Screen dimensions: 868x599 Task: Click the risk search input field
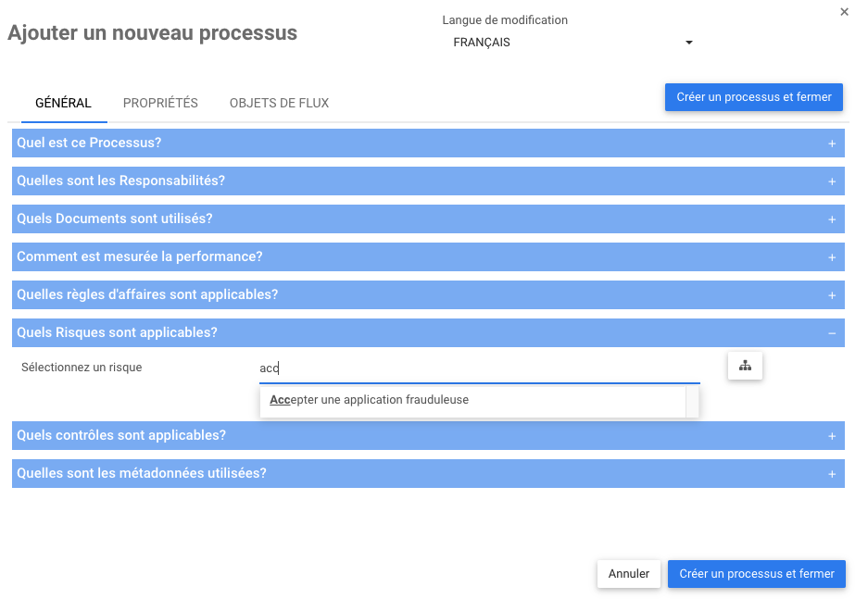tap(479, 368)
